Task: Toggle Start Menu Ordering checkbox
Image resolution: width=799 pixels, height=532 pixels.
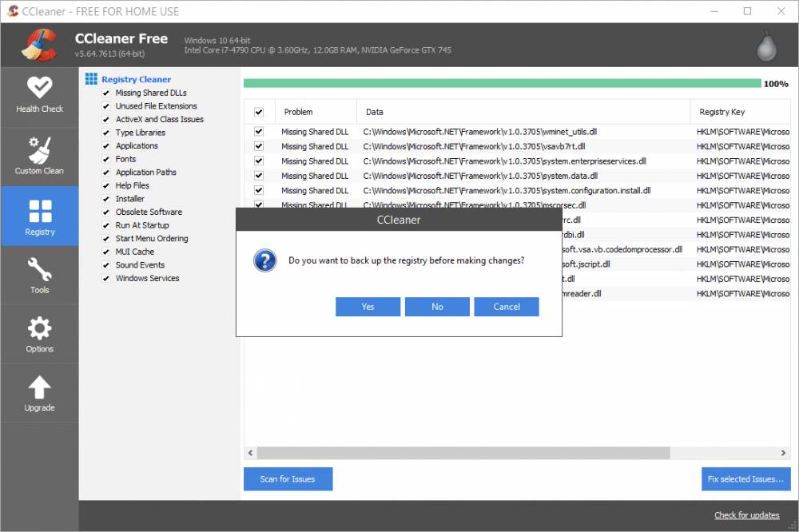Action: click(x=106, y=239)
